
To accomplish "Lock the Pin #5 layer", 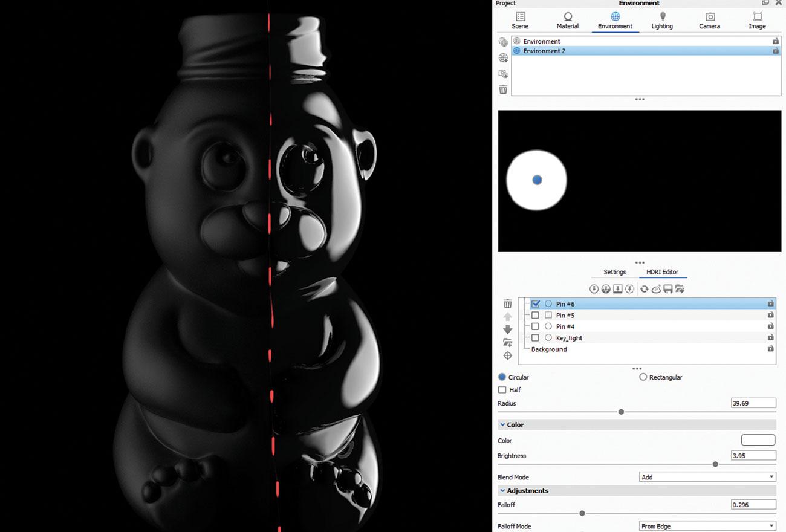I will [x=770, y=315].
